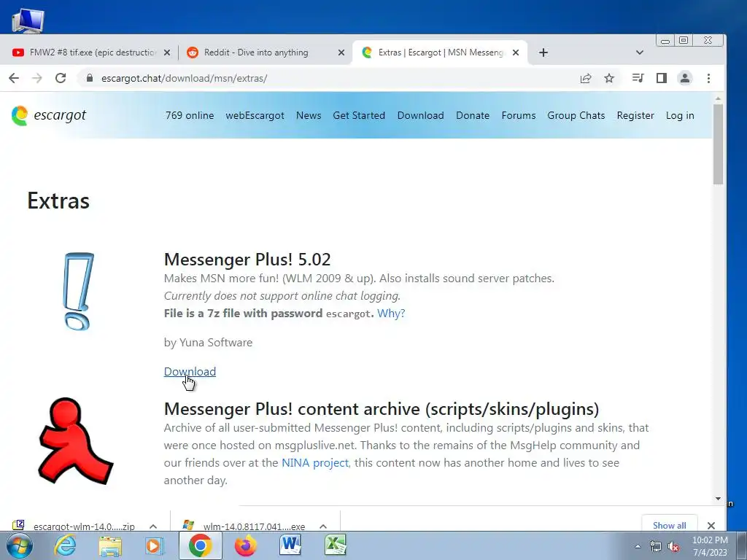Open the media control icon in toolbar
The image size is (747, 560).
(x=638, y=78)
